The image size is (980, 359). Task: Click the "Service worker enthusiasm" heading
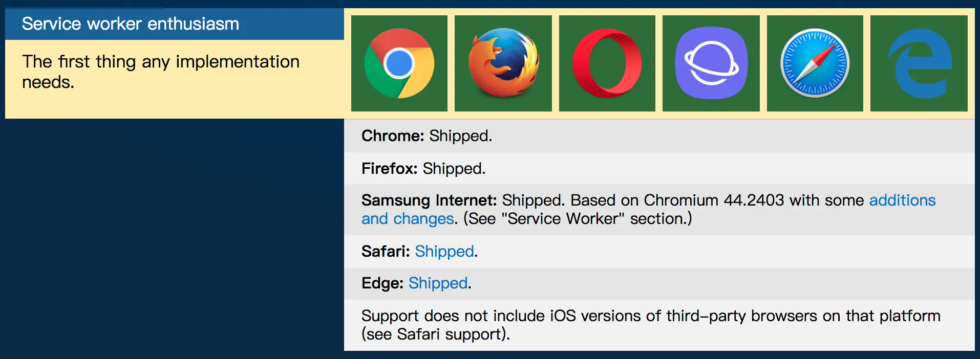131,24
